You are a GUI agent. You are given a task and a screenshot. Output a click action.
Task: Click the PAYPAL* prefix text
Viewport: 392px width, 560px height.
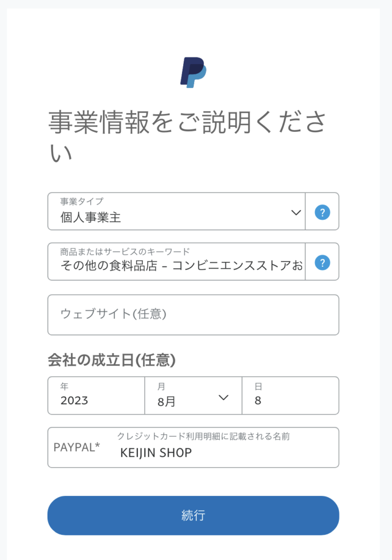pos(77,447)
